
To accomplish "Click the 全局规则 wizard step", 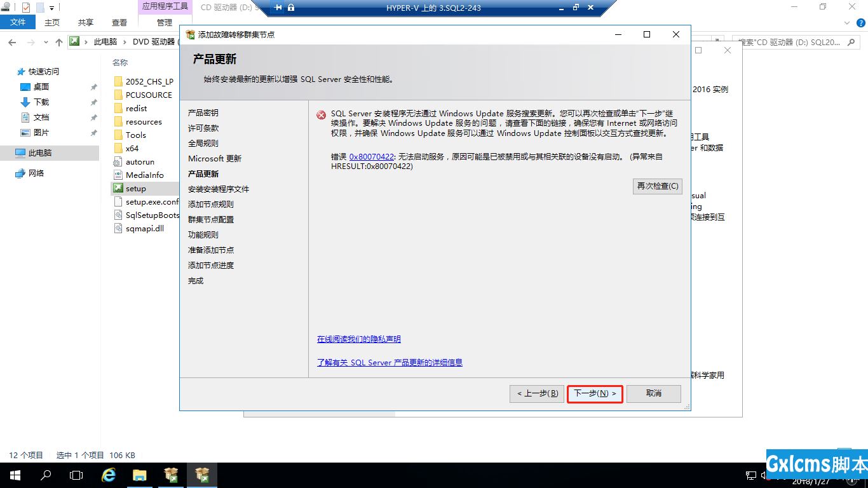I will [x=203, y=143].
